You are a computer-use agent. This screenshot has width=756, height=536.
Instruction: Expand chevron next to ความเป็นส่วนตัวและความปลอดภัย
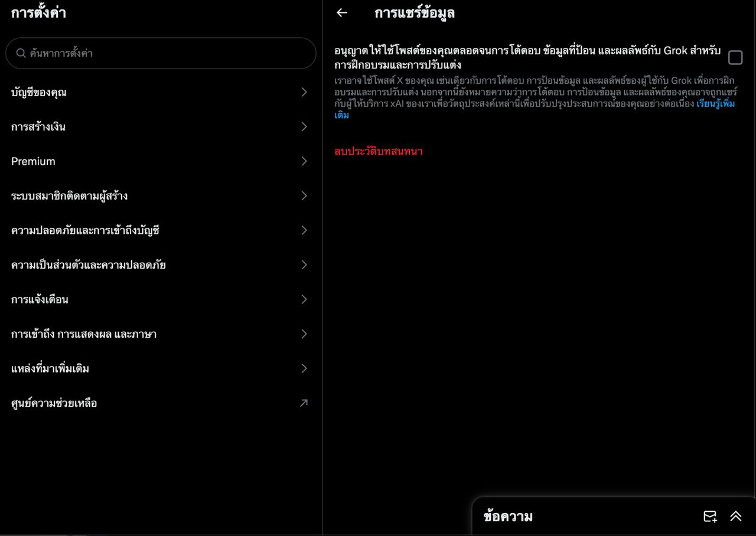(304, 264)
